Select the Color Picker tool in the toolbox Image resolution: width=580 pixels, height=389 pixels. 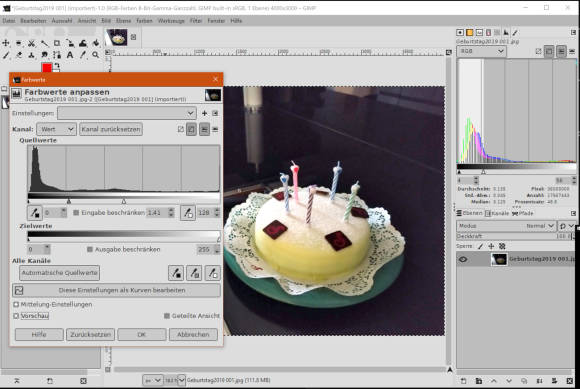[x=83, y=55]
